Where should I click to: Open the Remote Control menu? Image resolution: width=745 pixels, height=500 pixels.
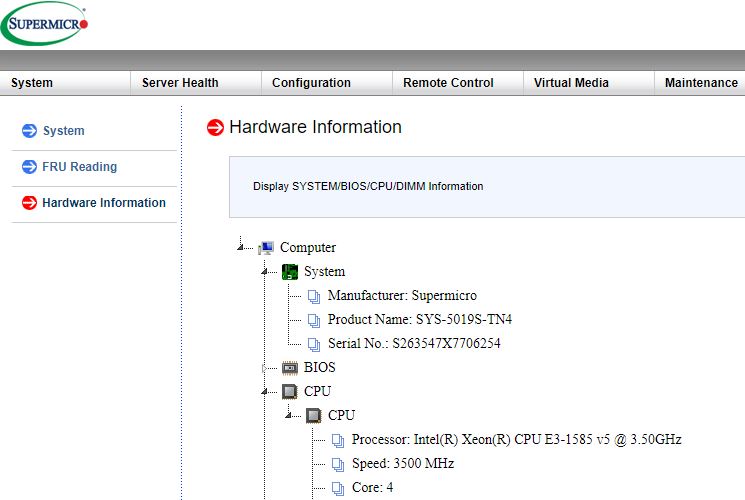point(448,83)
